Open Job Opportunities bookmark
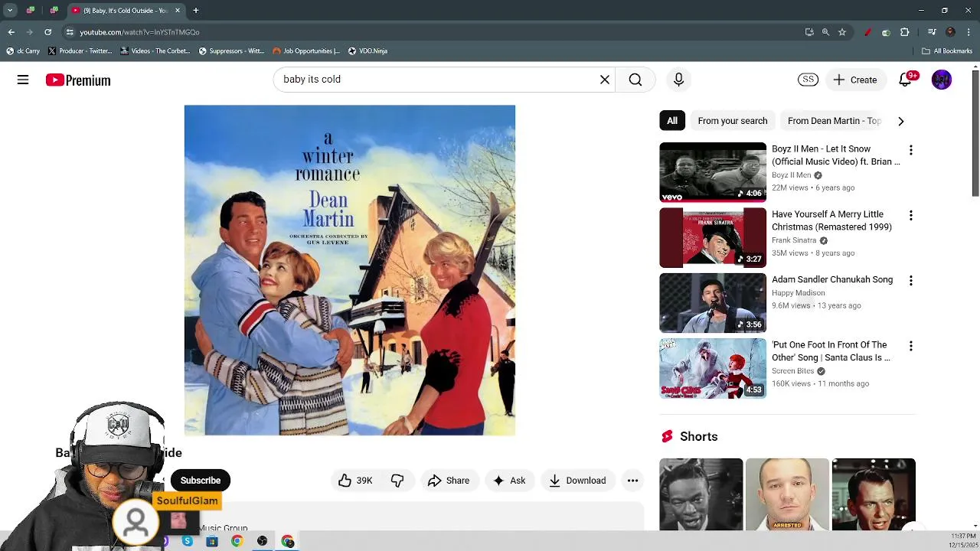 point(306,51)
